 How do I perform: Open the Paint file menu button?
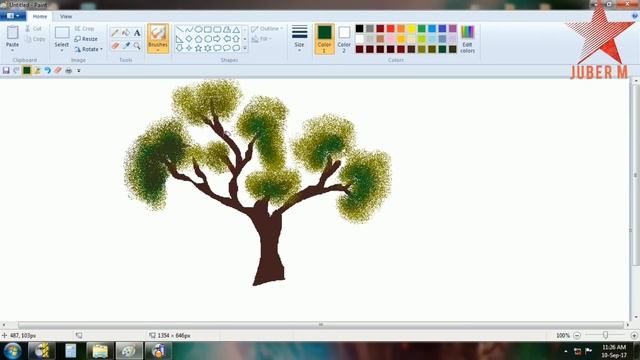click(13, 16)
